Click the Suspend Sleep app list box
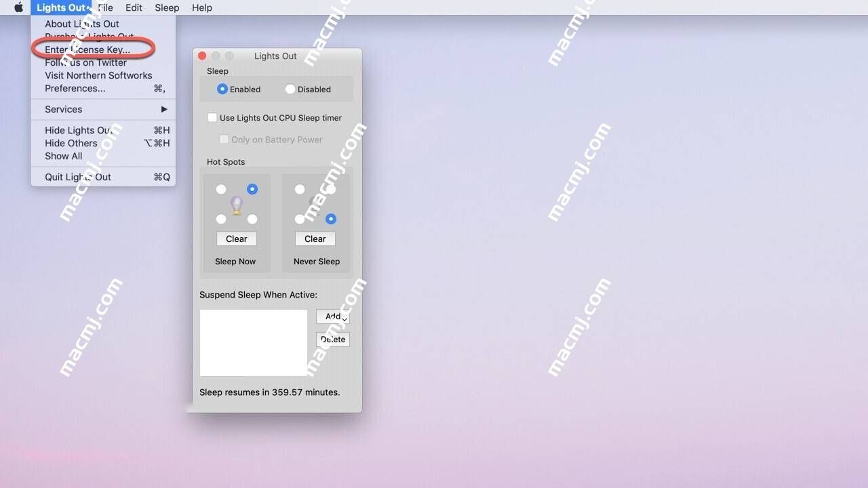Image resolution: width=868 pixels, height=488 pixels. (x=254, y=343)
